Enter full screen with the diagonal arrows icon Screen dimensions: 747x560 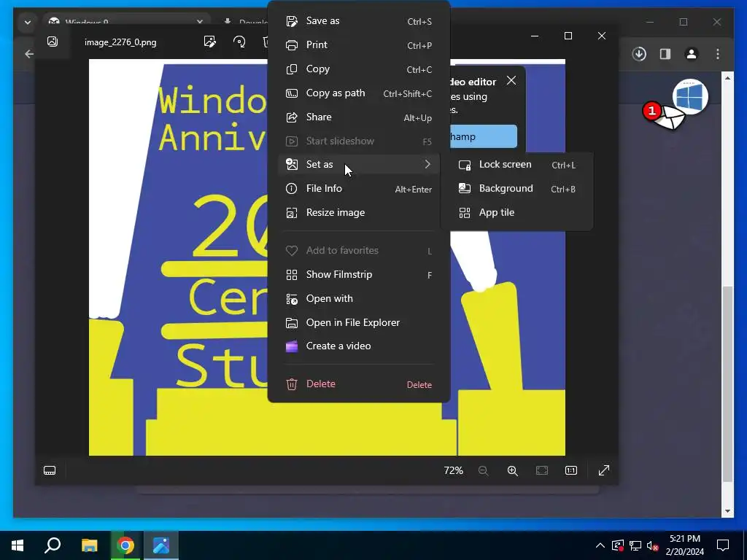603,470
